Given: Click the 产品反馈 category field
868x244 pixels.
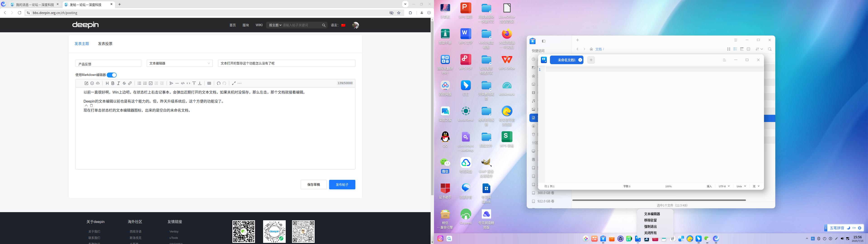Looking at the screenshot, I should coord(108,63).
